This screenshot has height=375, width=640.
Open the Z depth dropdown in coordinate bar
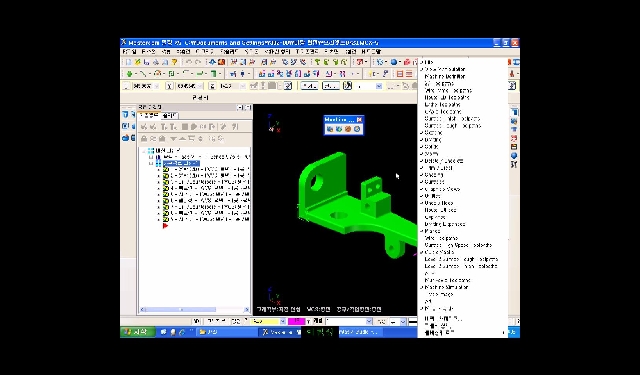click(242, 86)
